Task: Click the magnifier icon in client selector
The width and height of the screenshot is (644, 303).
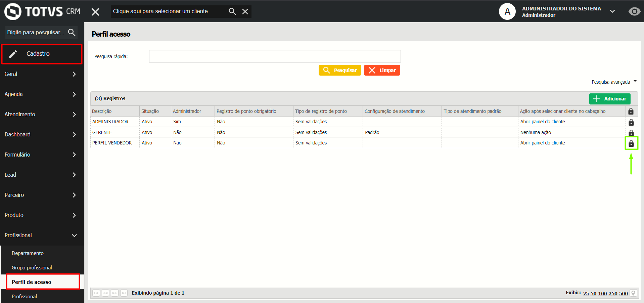Action: [x=232, y=11]
